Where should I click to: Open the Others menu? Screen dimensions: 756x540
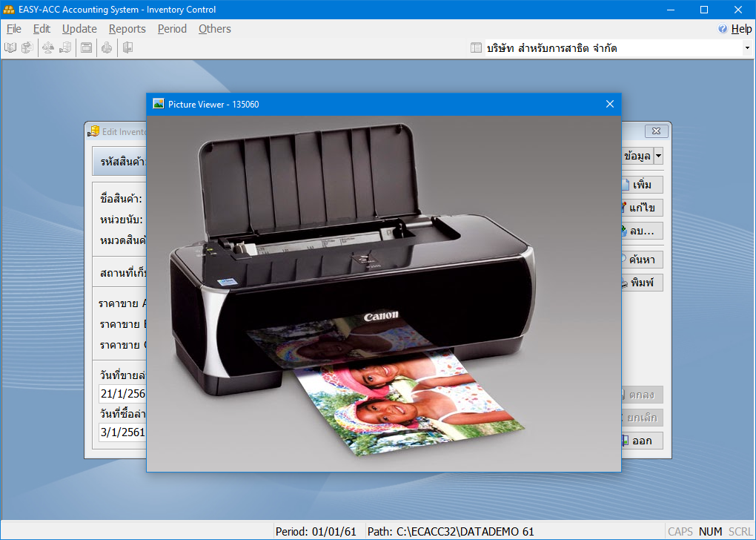214,29
